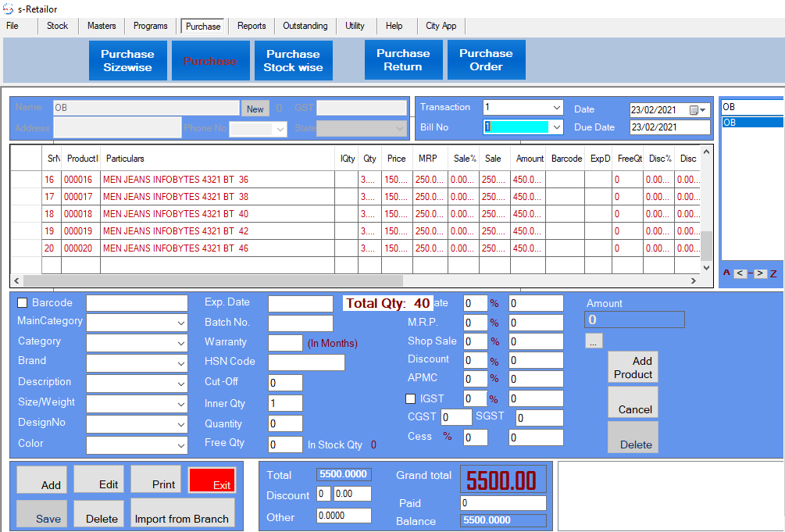Open the Purchase Sizewise tile
Screen dimensions: 785x532
click(x=127, y=60)
